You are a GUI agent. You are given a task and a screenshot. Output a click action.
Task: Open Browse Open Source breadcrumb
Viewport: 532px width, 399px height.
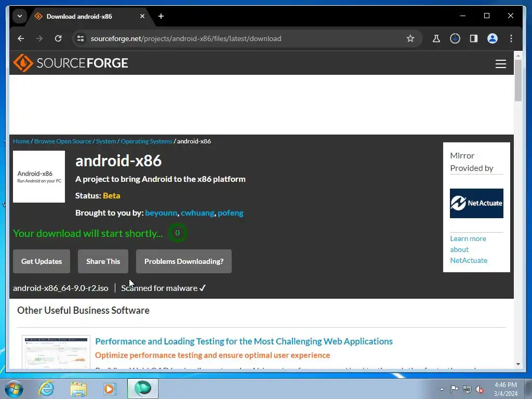[x=63, y=141]
